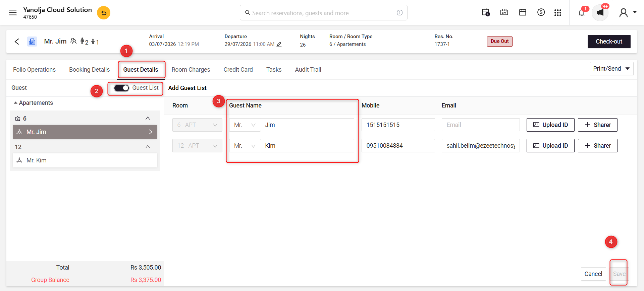Open the Print/Send dropdown
644x291 pixels.
point(611,69)
